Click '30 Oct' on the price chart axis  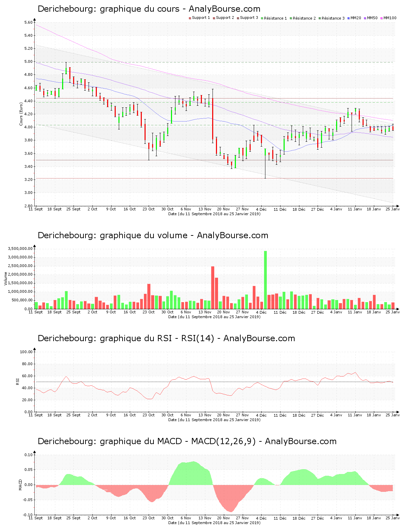coord(168,209)
